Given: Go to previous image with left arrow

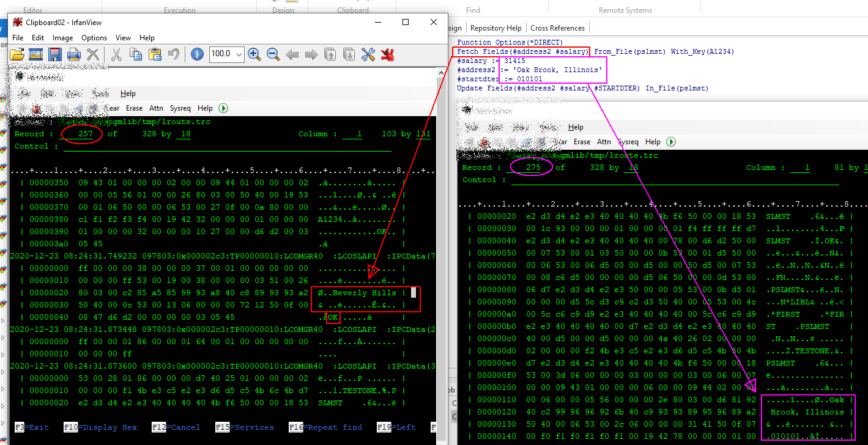Looking at the screenshot, I should [x=292, y=54].
